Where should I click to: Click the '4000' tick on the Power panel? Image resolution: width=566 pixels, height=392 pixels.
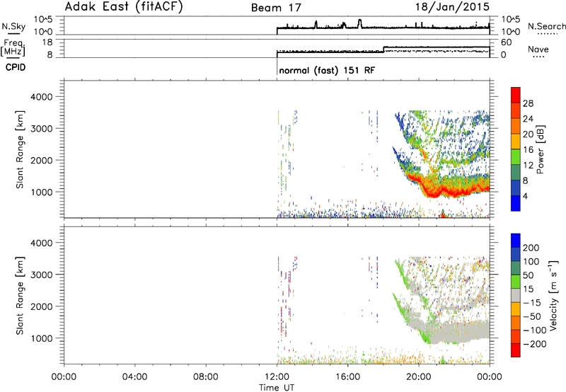42,97
